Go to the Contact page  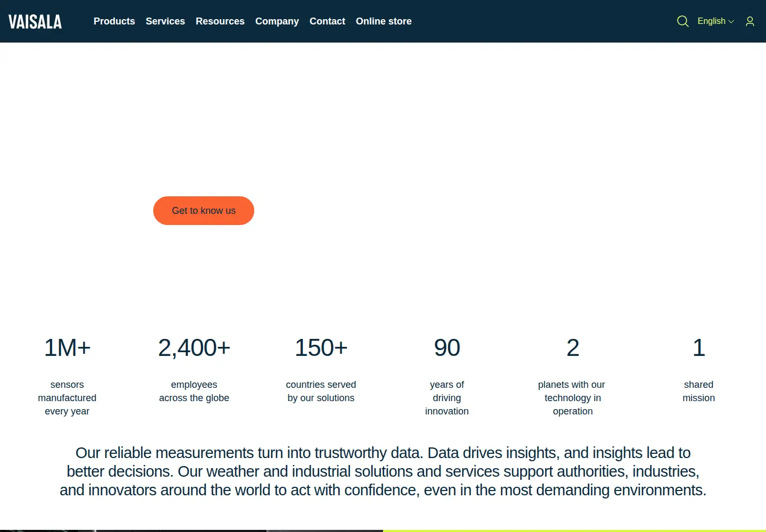327,21
